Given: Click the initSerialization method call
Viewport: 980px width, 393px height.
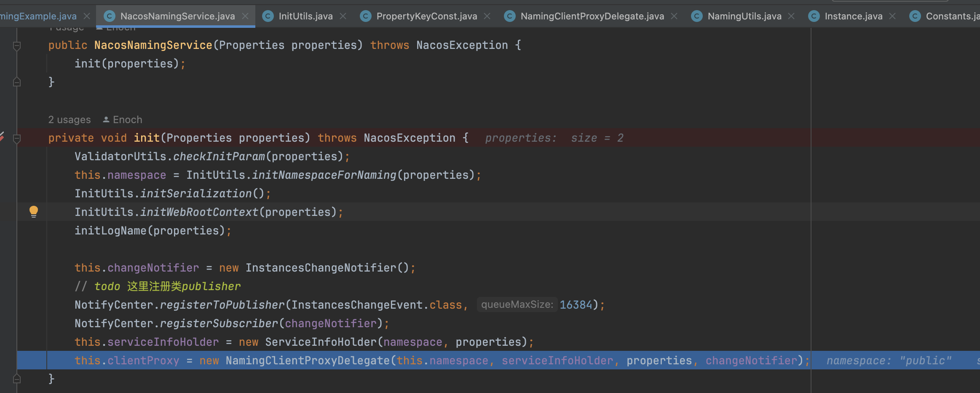Looking at the screenshot, I should click(x=196, y=194).
